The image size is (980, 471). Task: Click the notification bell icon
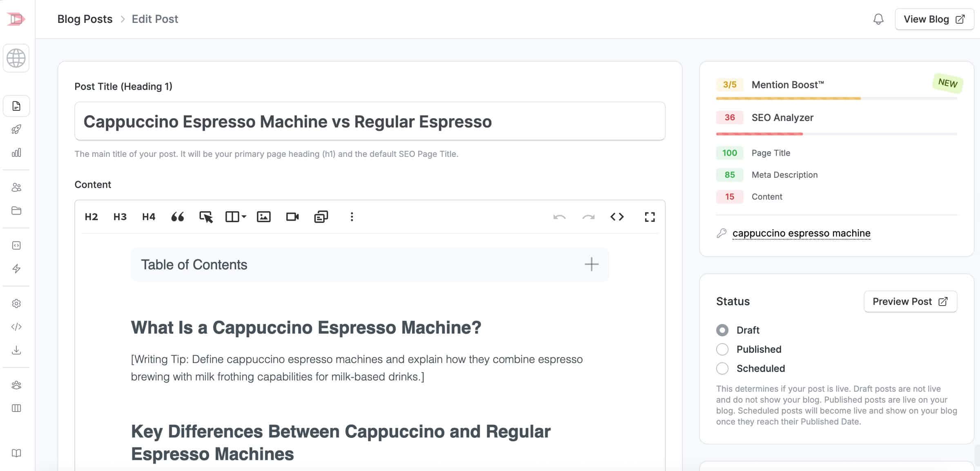[878, 19]
